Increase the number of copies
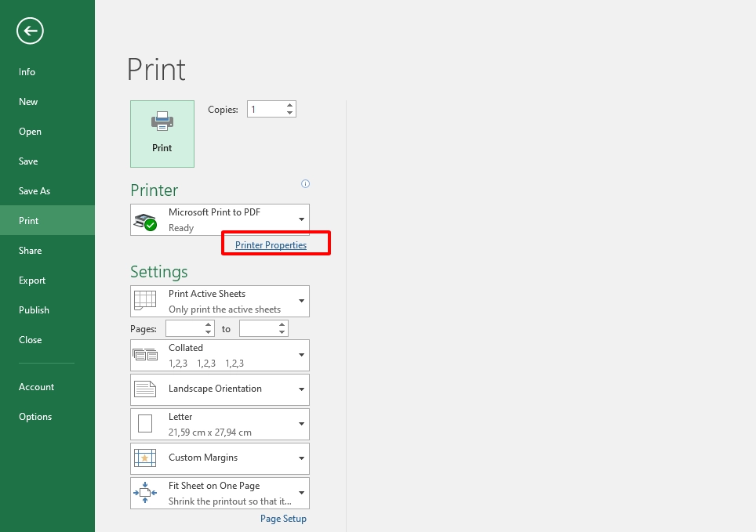 point(290,106)
